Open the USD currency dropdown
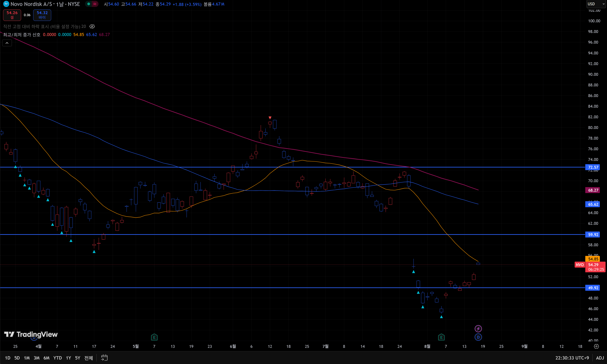 (596, 4)
